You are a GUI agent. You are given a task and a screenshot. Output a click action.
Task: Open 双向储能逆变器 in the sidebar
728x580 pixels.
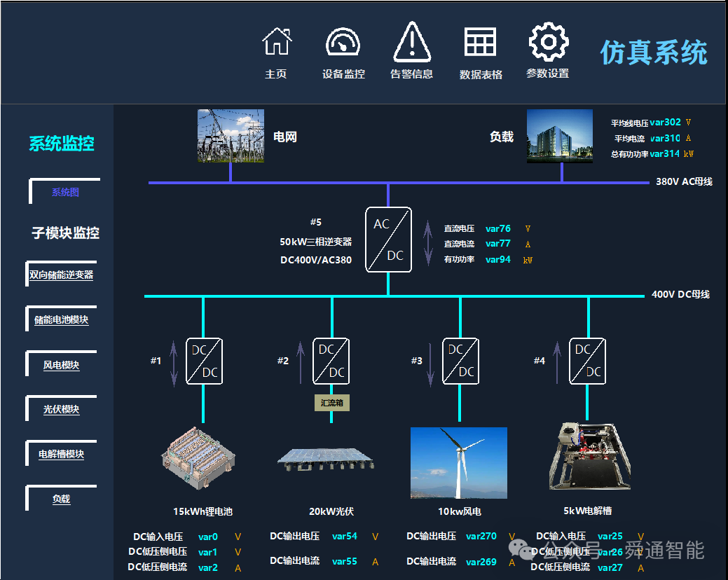coord(62,274)
